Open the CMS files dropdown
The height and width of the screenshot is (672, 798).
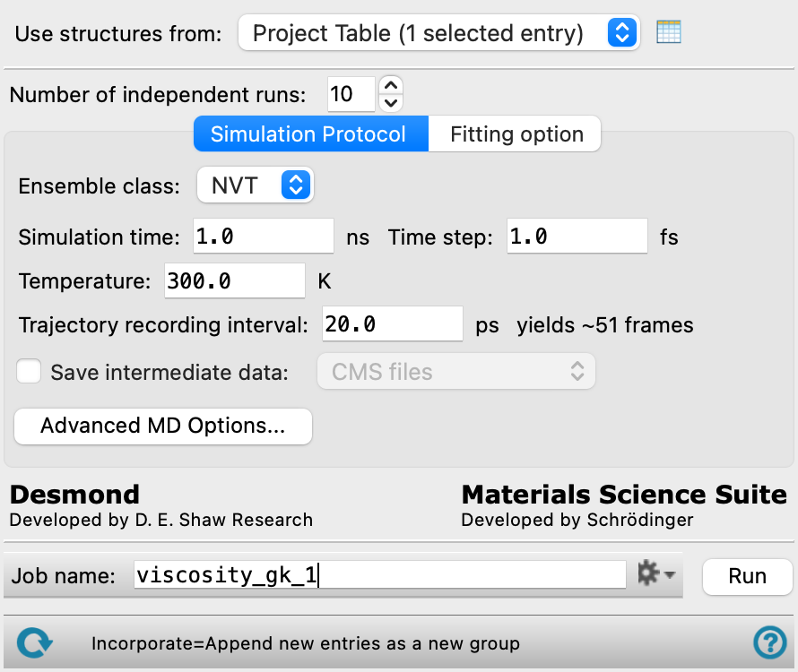(456, 371)
